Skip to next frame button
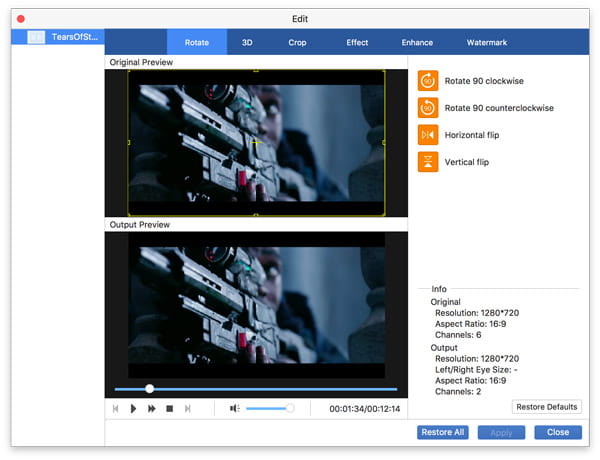This screenshot has height=460, width=600. coord(188,409)
